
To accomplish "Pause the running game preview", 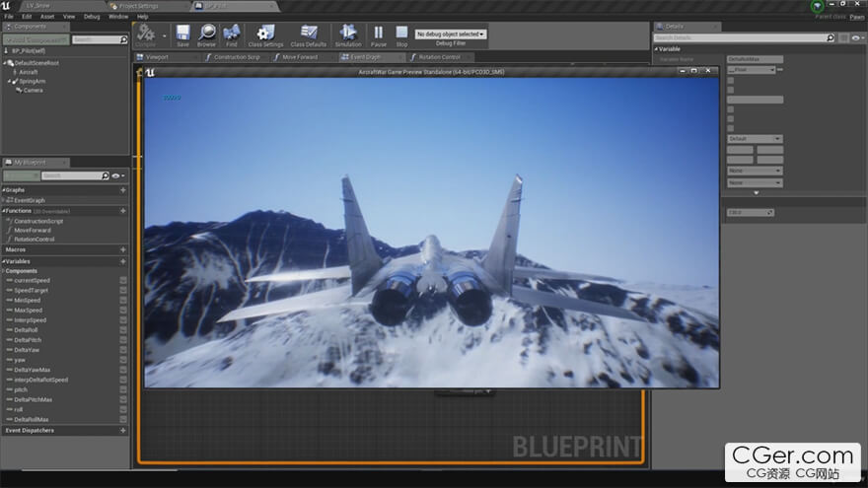I will (x=379, y=35).
